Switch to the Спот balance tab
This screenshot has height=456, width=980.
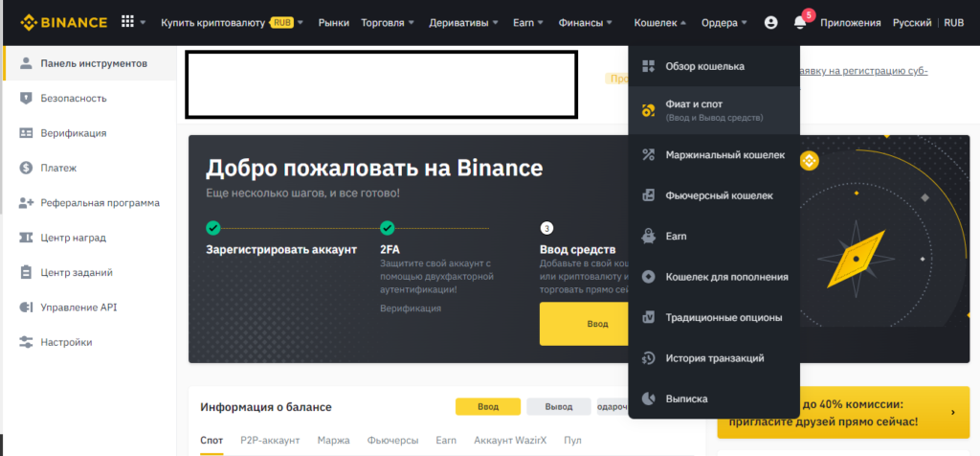[x=212, y=441]
